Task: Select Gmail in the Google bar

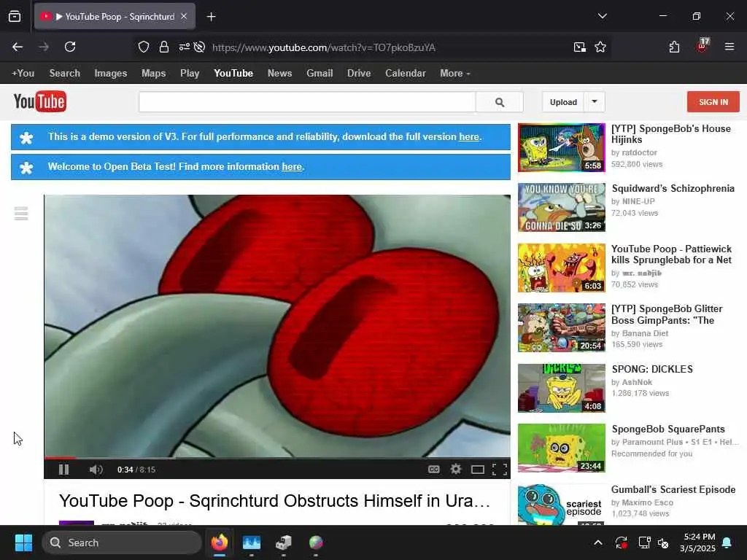Action: pyautogui.click(x=320, y=74)
